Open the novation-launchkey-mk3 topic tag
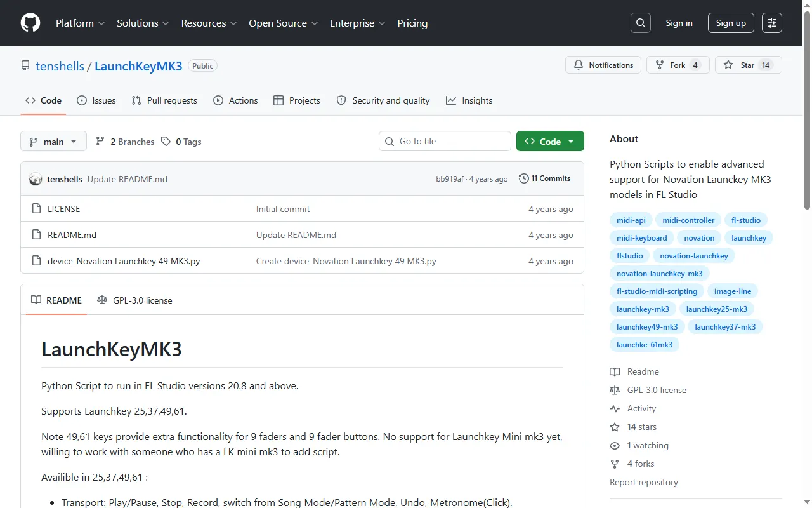812x508 pixels. 660,274
